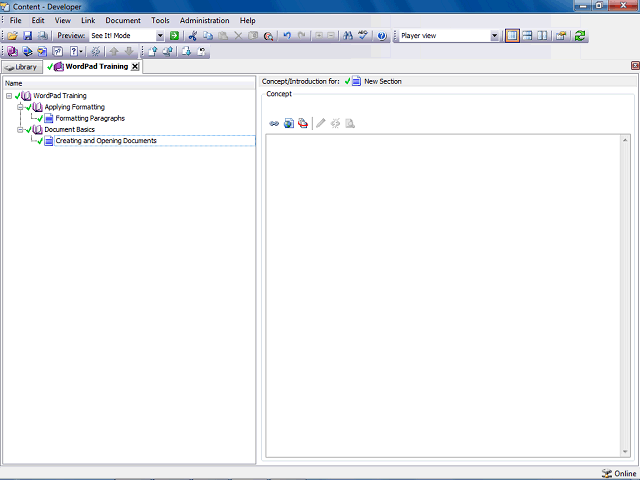Image resolution: width=640 pixels, height=480 pixels.
Task: Toggle the vertical split layout button
Action: coord(542,36)
